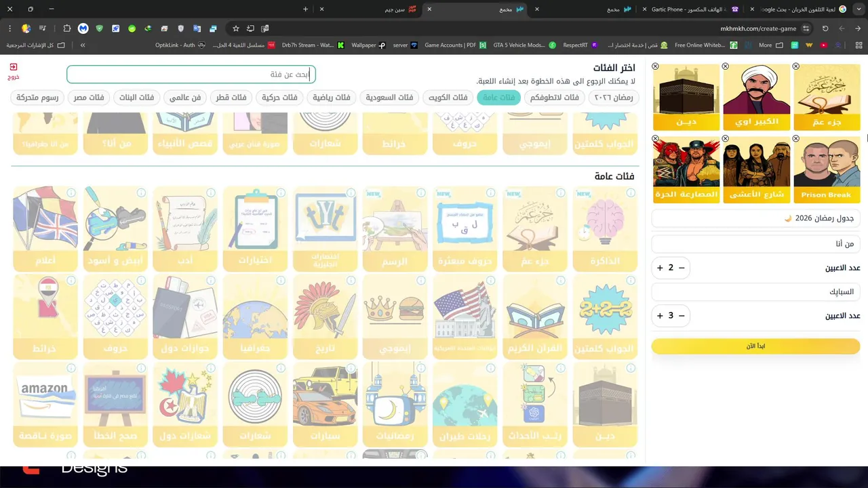Image resolution: width=868 pixels, height=488 pixels.
Task: Open info icon on اختبارات card
Action: pos(281,193)
